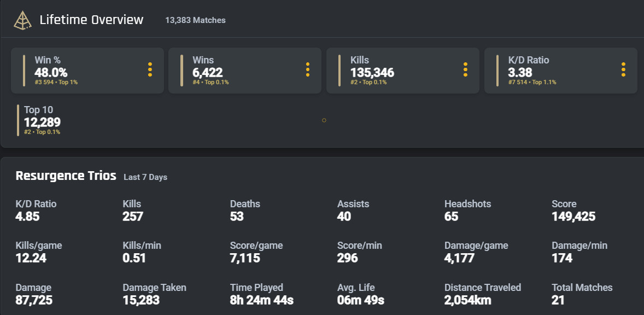
Task: Click the Distance Traveled 2,054km stat
Action: point(482,294)
